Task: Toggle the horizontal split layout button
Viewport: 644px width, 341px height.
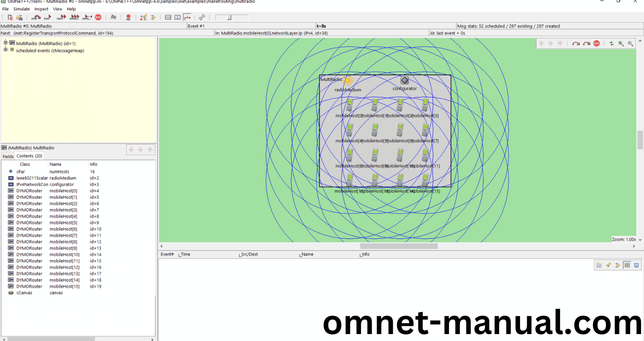Action: pyautogui.click(x=168, y=17)
